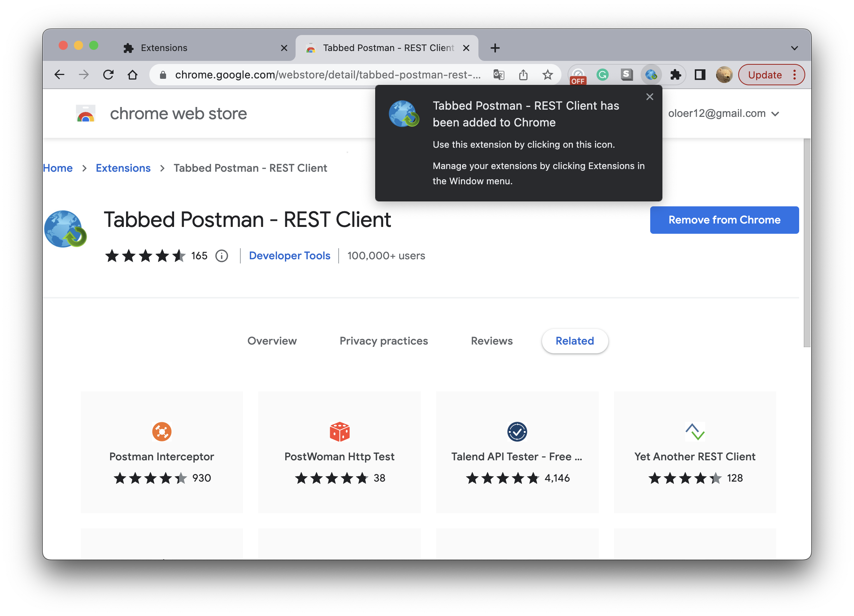Open Chrome's three-dot menu beside Update
Image resolution: width=854 pixels, height=616 pixels.
tap(795, 75)
